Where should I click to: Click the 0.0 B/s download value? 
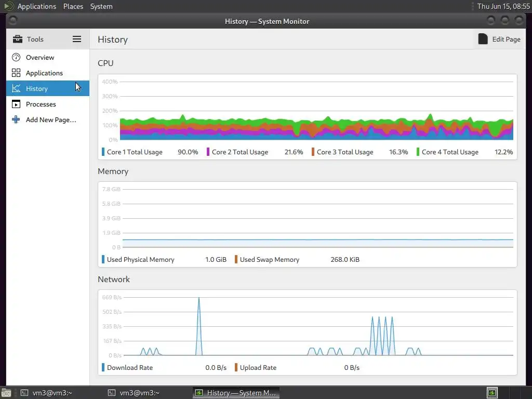pos(216,367)
